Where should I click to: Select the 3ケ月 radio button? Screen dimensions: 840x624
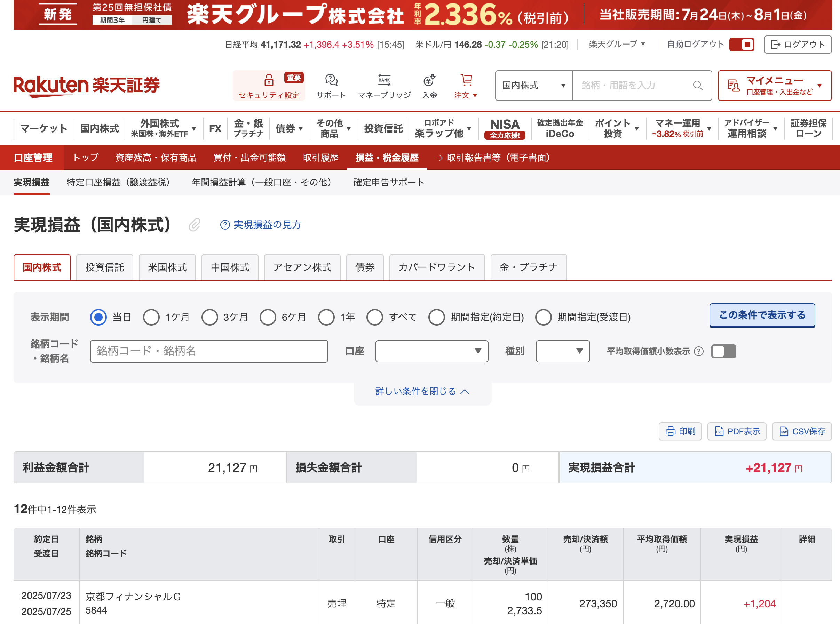(209, 317)
